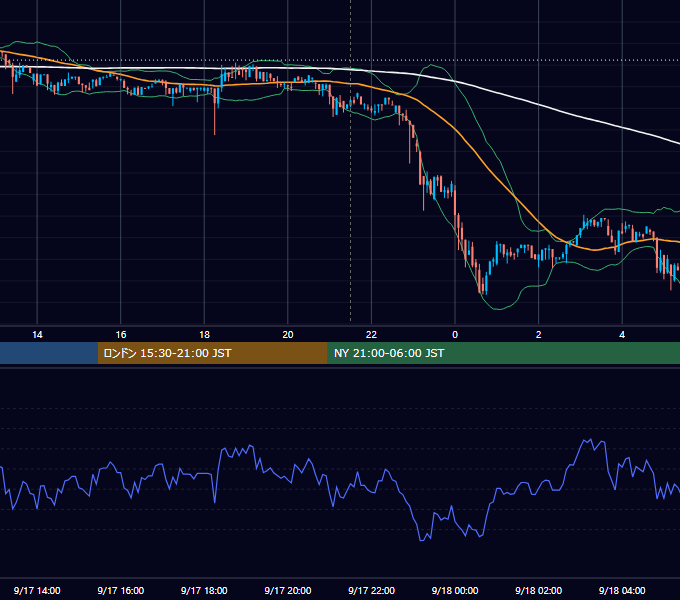Click the hour label 4 on price chart axis
The image size is (680, 600).
coord(622,335)
